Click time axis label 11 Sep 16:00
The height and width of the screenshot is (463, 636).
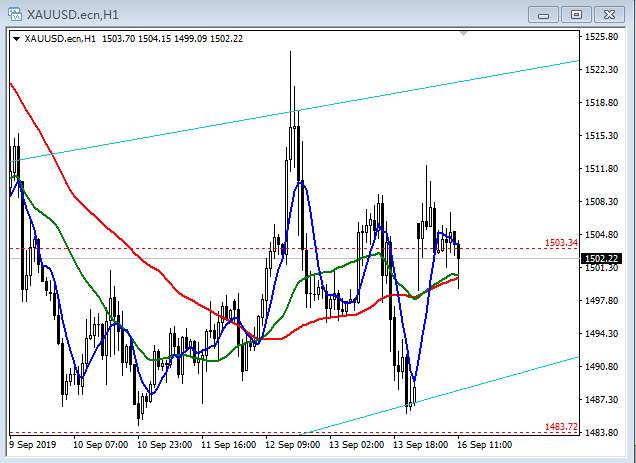(x=229, y=445)
